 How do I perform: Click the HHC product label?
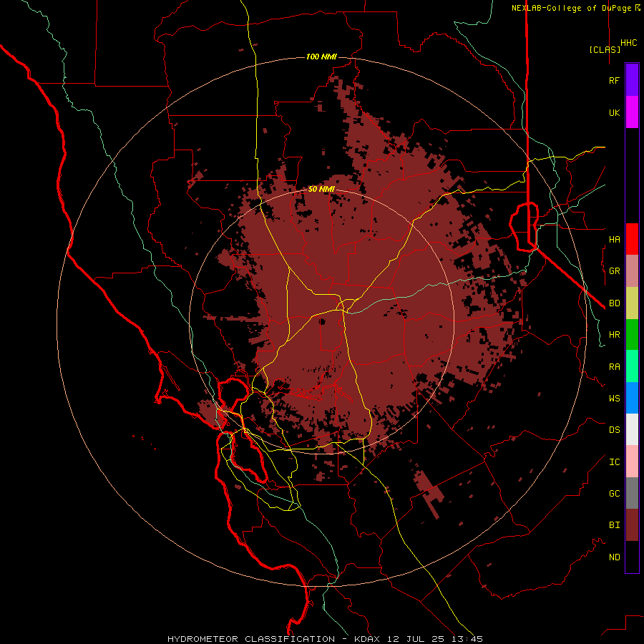[629, 43]
